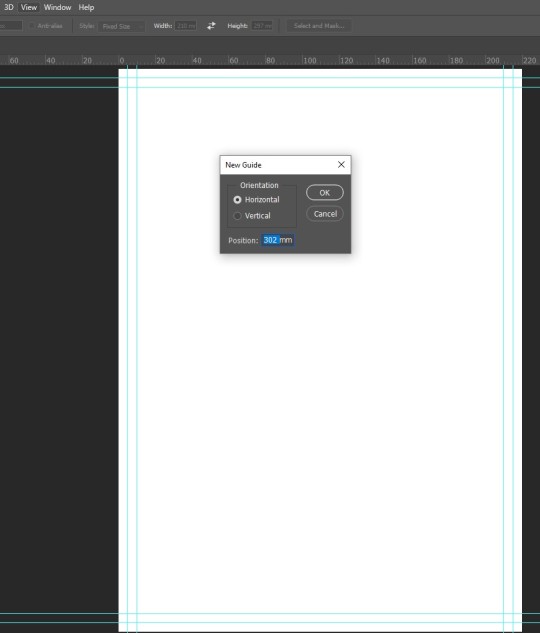Select the Vertical orientation radio button
This screenshot has width=540, height=633.
(x=237, y=216)
